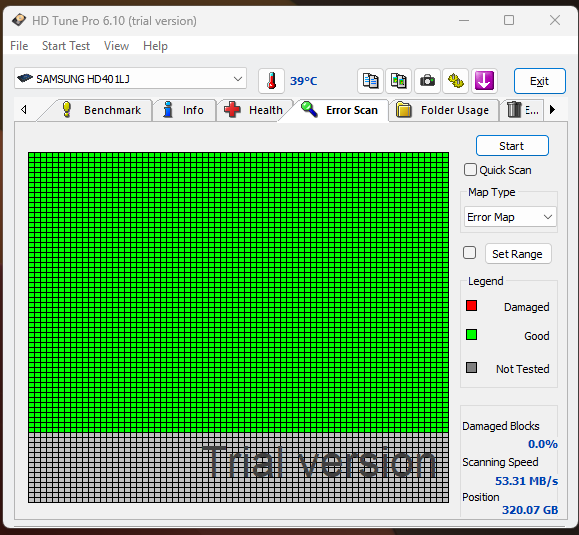This screenshot has height=535, width=579.
Task: Switch to the Health tab
Action: coord(254,110)
